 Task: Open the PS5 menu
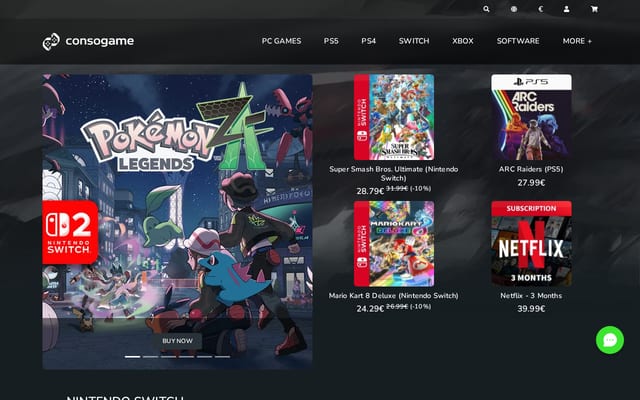click(331, 41)
